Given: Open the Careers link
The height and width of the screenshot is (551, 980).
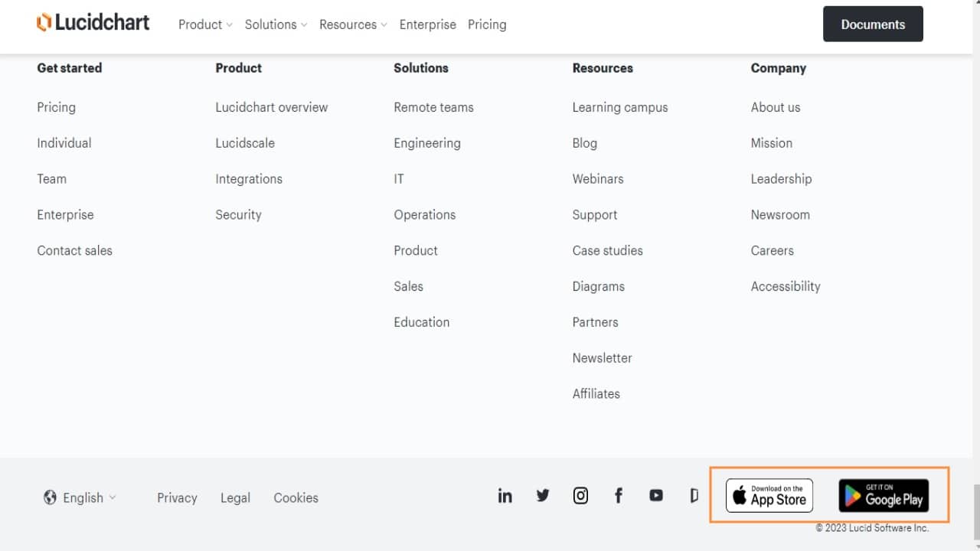Looking at the screenshot, I should [x=773, y=251].
